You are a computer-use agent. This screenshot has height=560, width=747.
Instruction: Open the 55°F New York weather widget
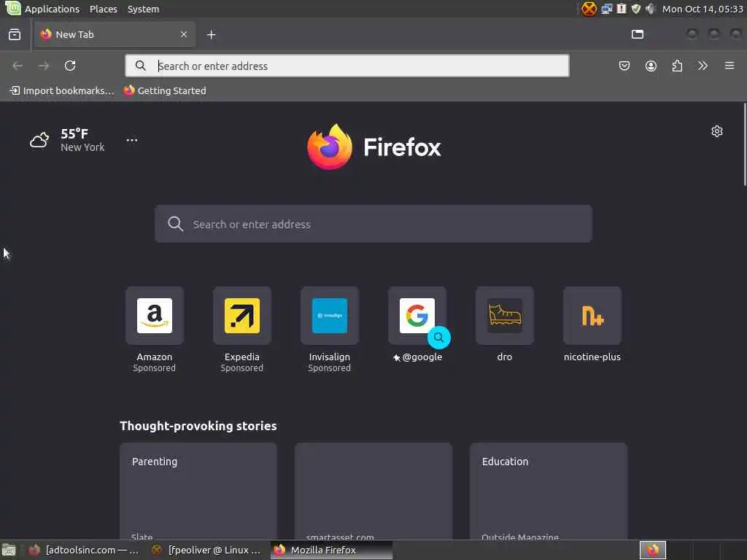click(67, 140)
